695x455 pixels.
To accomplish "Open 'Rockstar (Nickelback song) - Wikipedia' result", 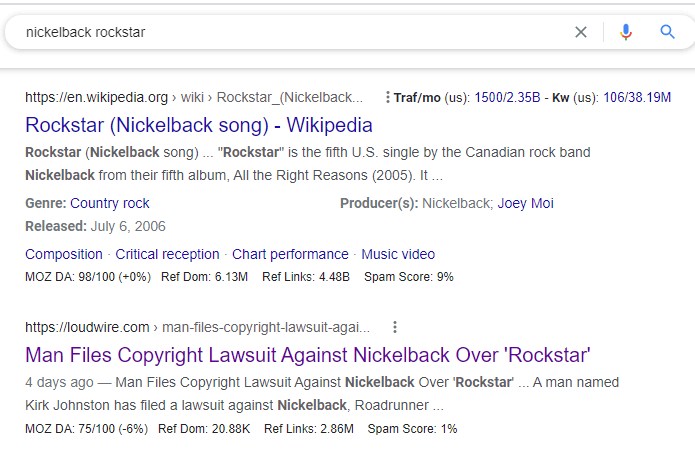I will click(198, 125).
